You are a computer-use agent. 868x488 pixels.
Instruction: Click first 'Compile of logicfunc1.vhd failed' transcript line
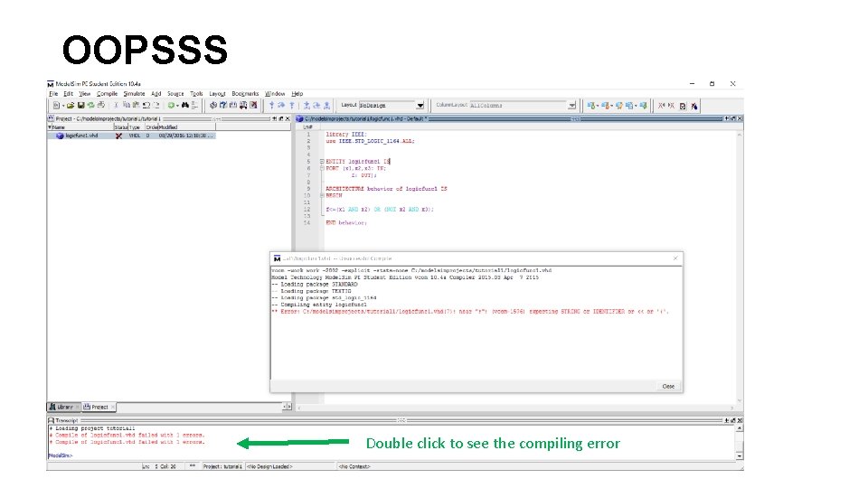tap(129, 436)
